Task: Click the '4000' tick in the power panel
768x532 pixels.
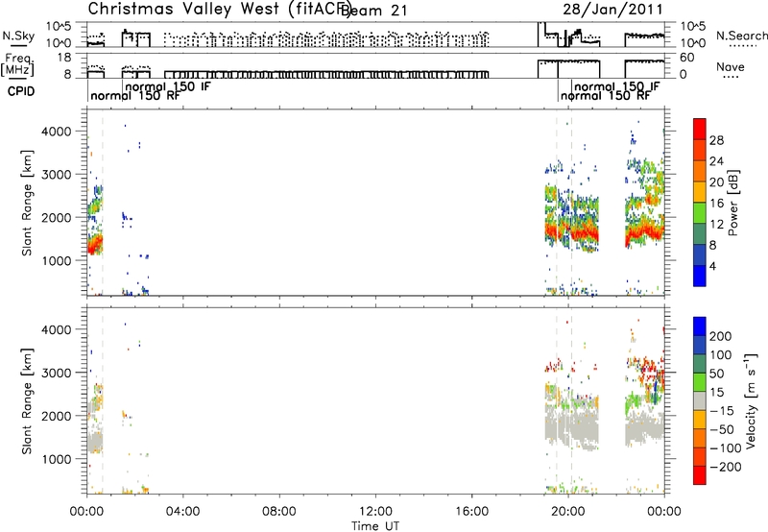Action: (x=57, y=132)
